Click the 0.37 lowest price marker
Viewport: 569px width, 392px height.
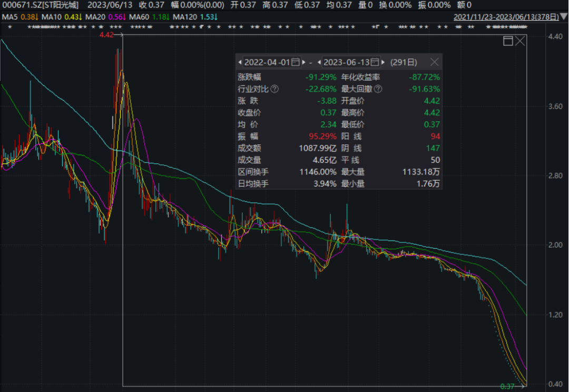click(x=507, y=387)
